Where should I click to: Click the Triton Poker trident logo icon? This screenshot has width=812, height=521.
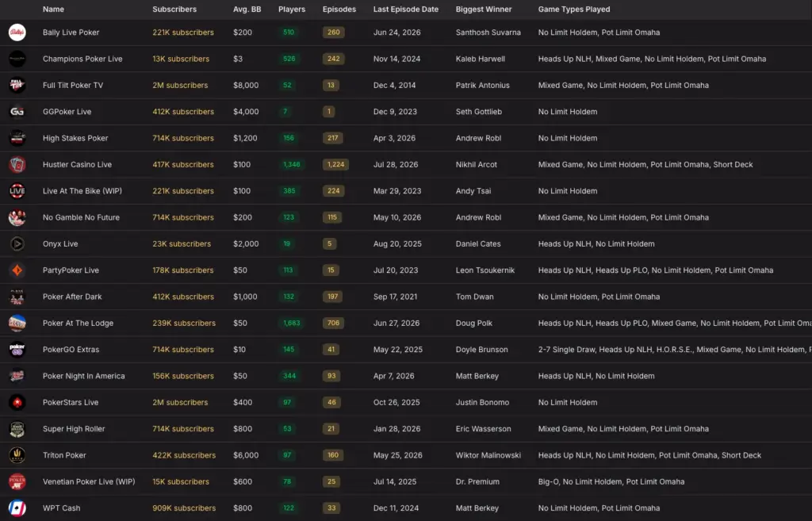(x=17, y=454)
